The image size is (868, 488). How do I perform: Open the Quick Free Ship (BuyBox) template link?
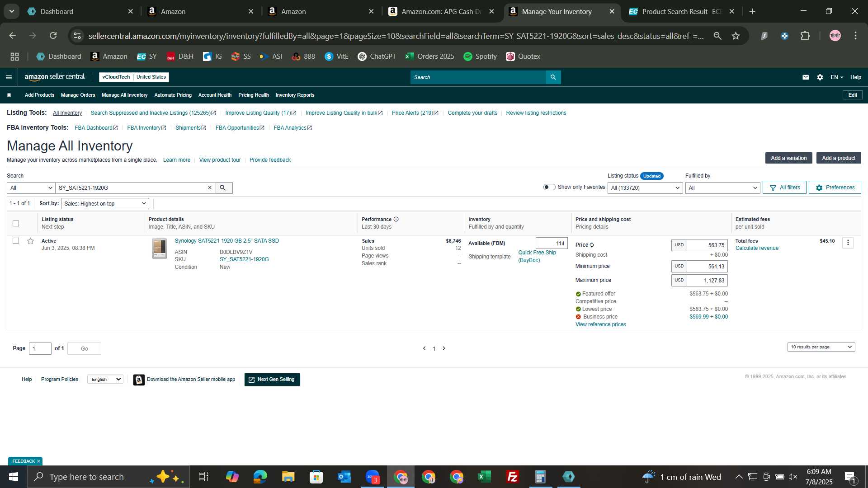537,256
